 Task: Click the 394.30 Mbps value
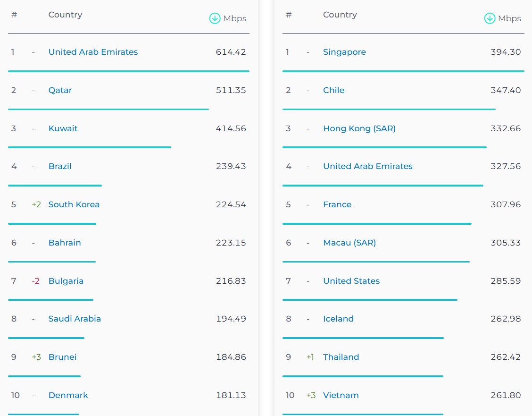[506, 52]
